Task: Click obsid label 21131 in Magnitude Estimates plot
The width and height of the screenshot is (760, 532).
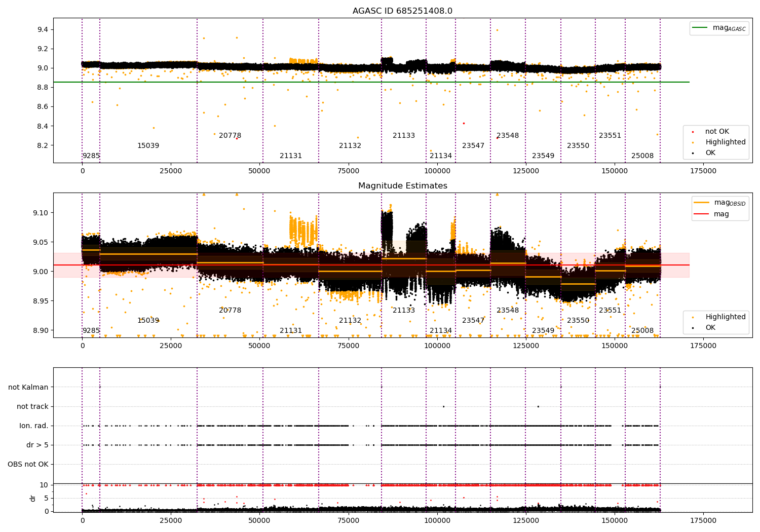Action: click(291, 331)
